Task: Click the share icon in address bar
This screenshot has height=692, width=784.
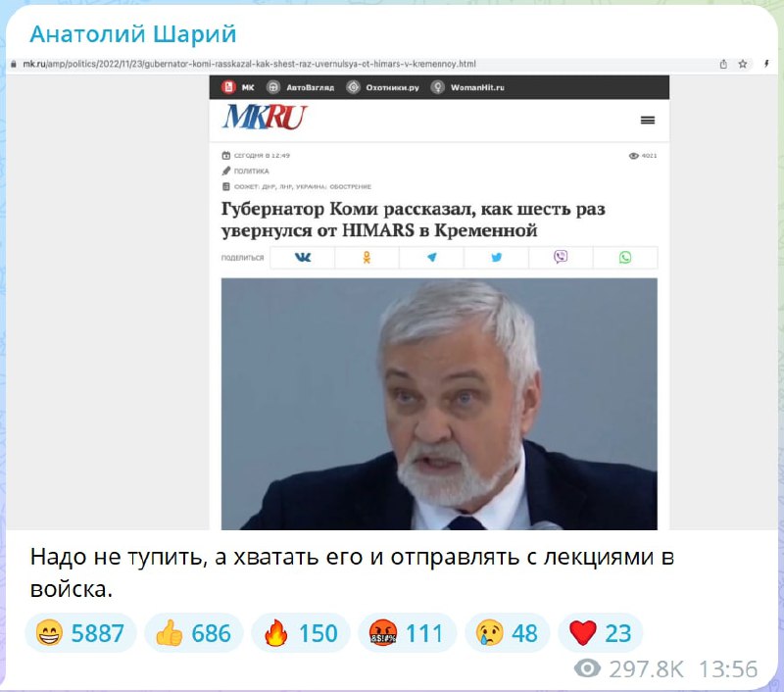Action: [723, 64]
